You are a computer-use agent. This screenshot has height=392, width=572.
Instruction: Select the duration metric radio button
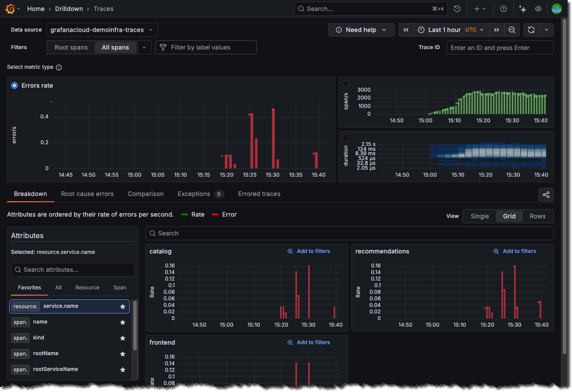coord(346,138)
